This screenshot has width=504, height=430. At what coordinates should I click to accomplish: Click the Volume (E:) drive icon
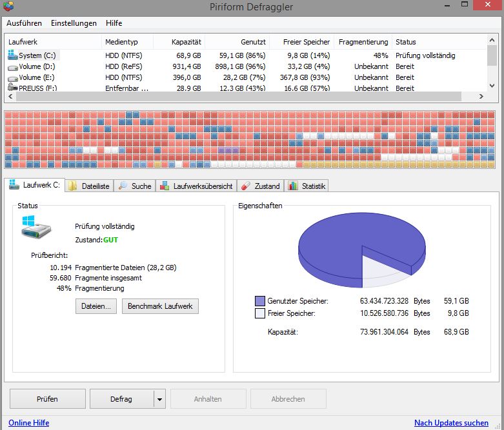point(12,79)
